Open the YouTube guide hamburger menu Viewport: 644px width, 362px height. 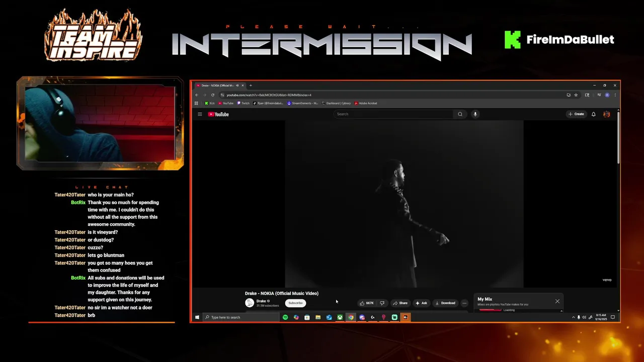click(200, 114)
